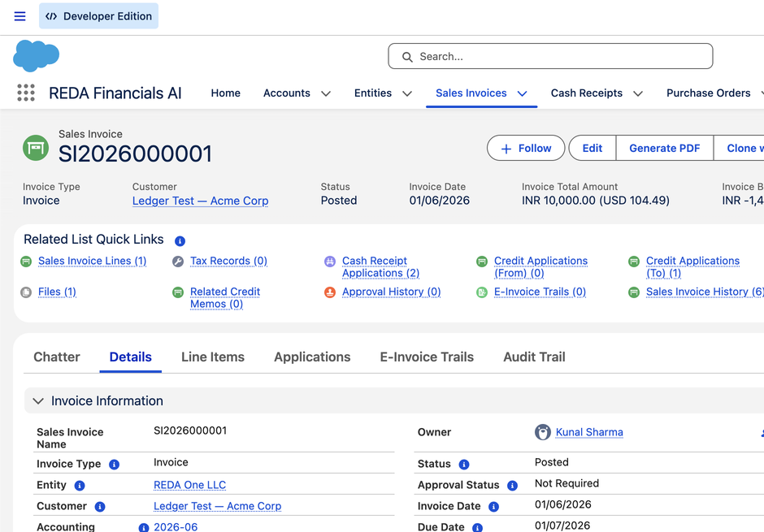Open the E-Invoice Trails tab
The height and width of the screenshot is (532, 764).
[x=427, y=357]
